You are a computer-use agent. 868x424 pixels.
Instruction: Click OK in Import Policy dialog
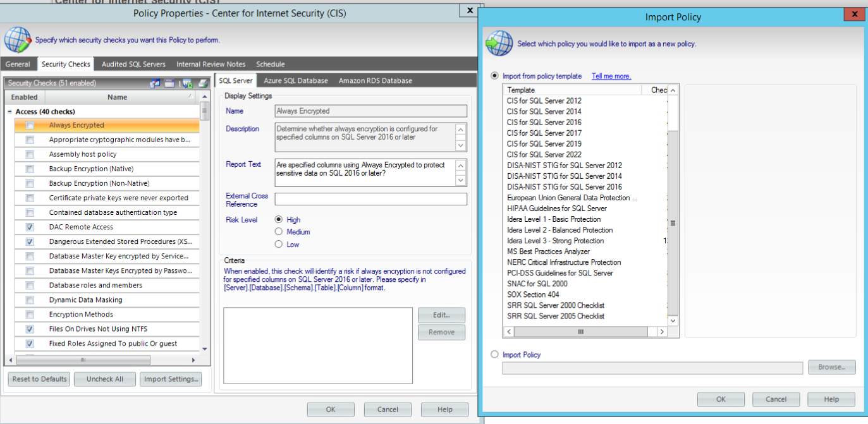click(x=721, y=399)
